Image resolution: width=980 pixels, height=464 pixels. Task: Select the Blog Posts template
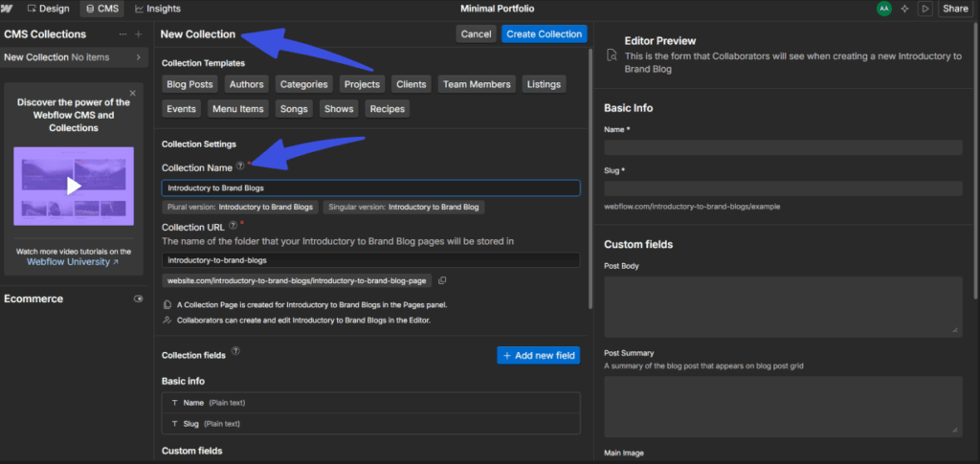pos(190,84)
